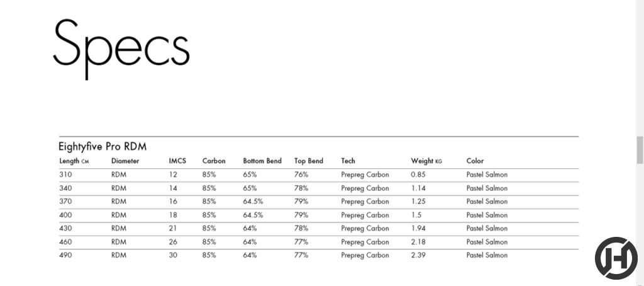644x286 pixels.
Task: Click the Weight column header
Action: tap(426, 161)
